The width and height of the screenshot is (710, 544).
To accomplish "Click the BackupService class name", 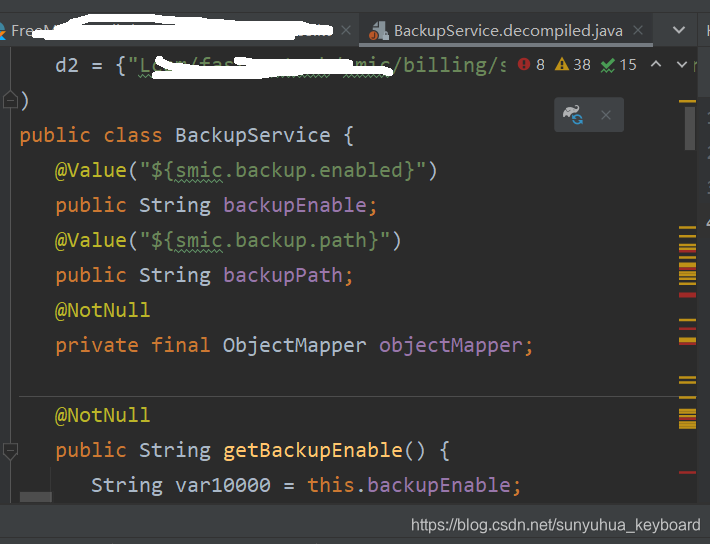I will pyautogui.click(x=253, y=135).
